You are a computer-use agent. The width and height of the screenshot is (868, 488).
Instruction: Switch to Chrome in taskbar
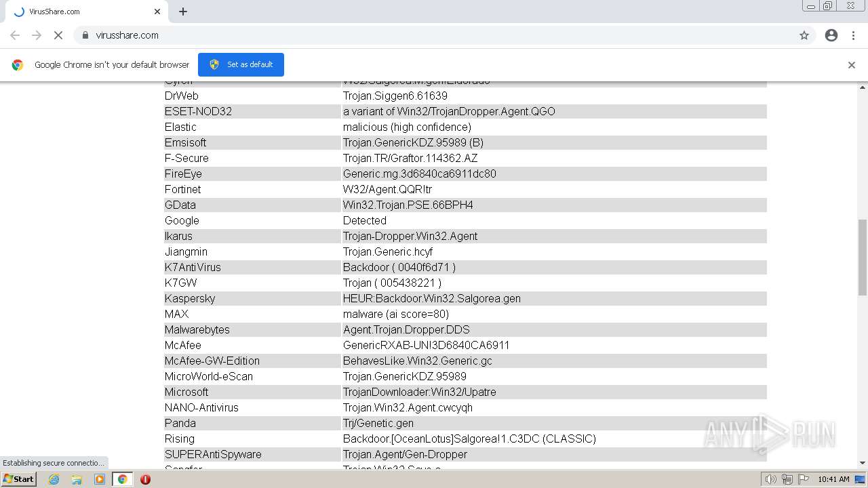pos(123,479)
